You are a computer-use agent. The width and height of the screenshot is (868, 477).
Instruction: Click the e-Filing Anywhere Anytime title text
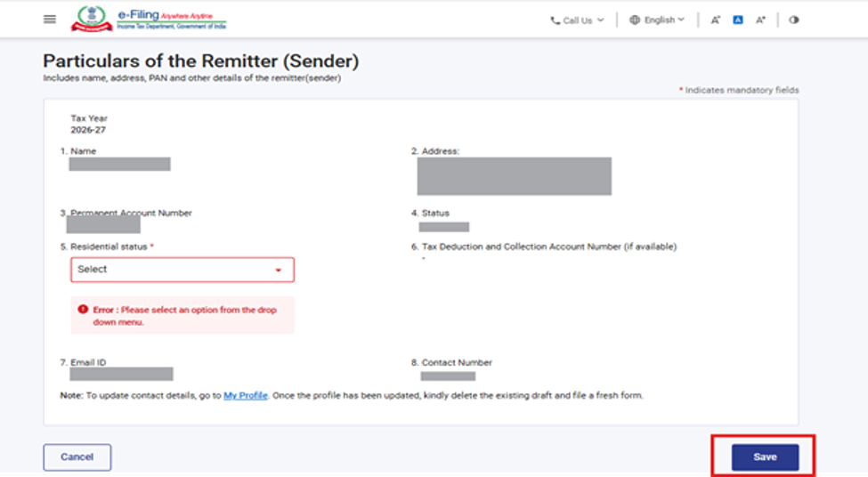pos(172,15)
